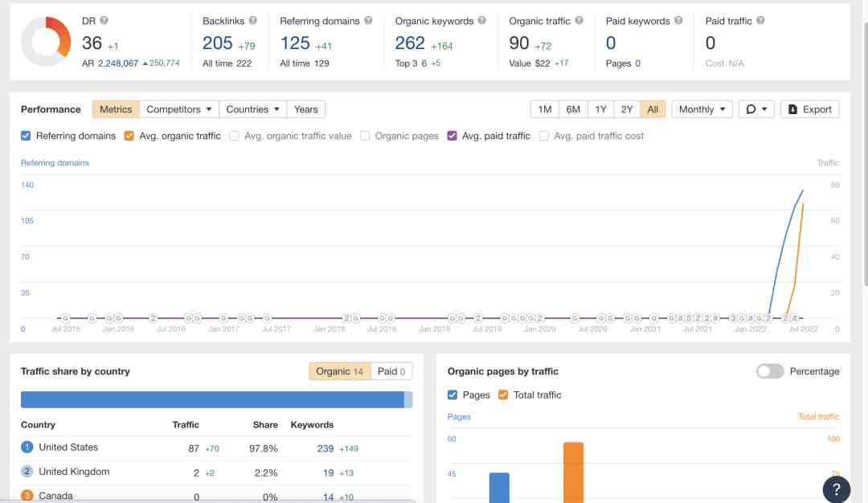Viewport: 868px width, 503px height.
Task: Open the Competitors dropdown
Action: (178, 109)
